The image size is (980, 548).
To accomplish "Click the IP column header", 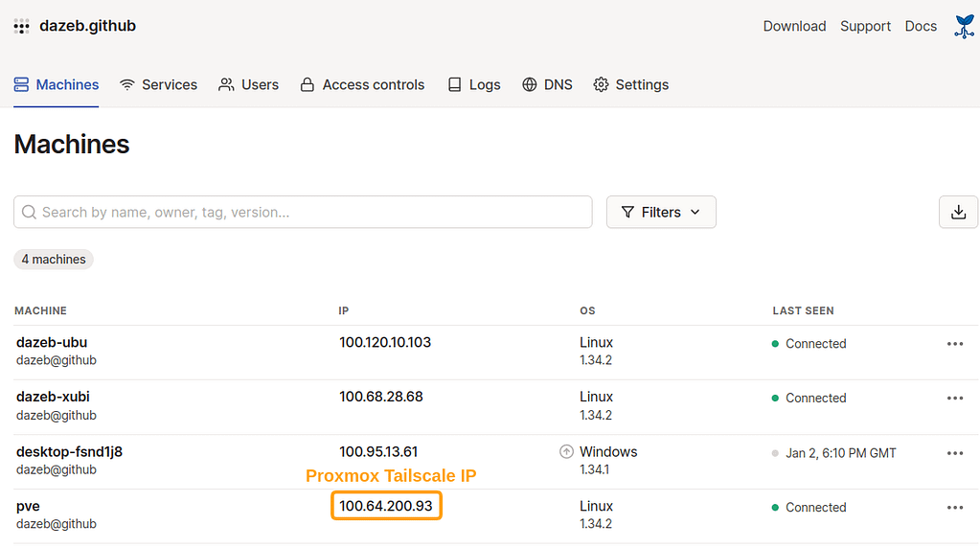I will (x=344, y=310).
